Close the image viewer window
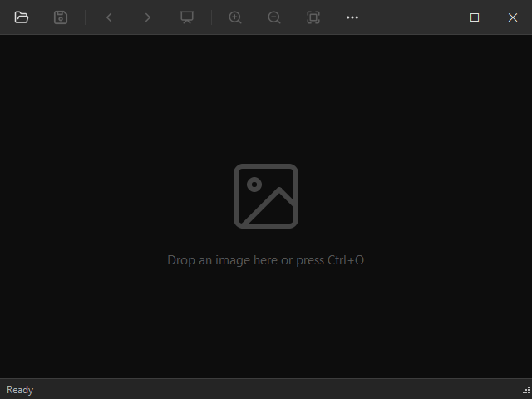 pos(513,17)
